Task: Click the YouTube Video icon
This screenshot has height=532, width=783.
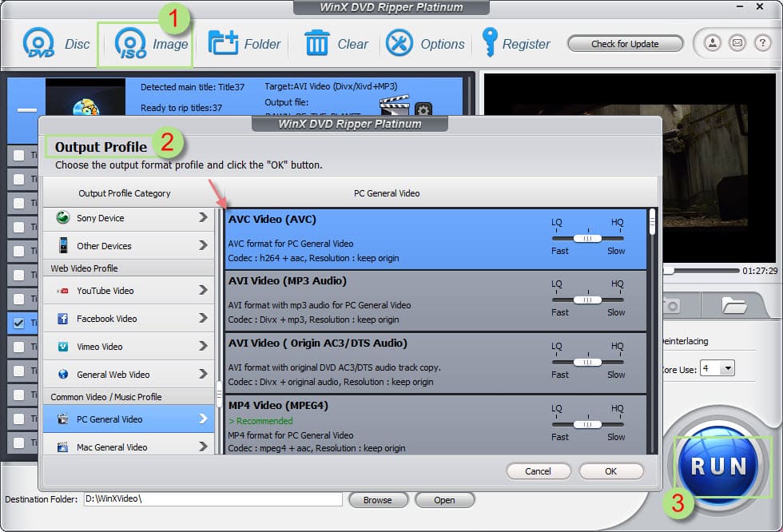Action: point(63,291)
